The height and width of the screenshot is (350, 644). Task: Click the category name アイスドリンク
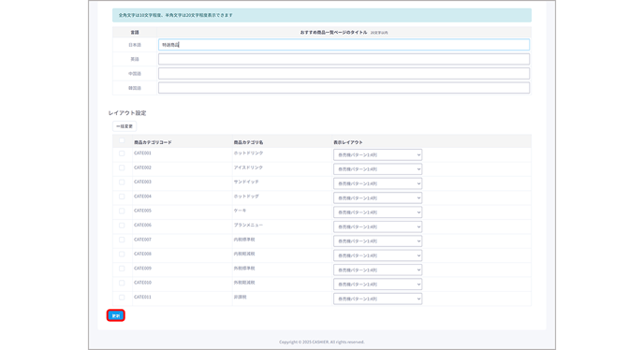(x=248, y=168)
